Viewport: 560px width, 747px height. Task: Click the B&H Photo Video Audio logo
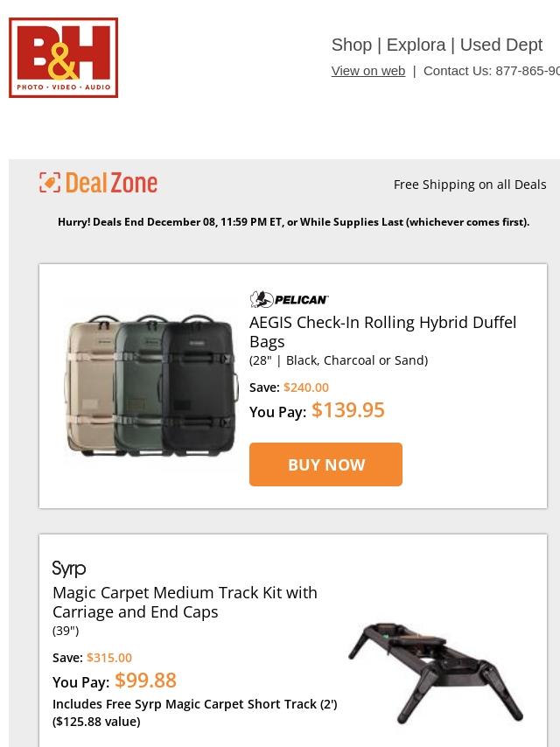pyautogui.click(x=64, y=58)
